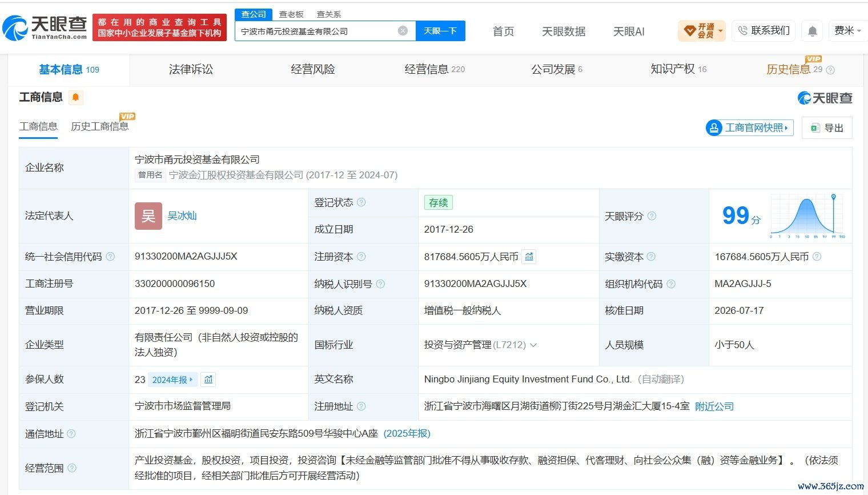The height and width of the screenshot is (495, 868).
Task: Show help for 注册资本 label
Action: click(361, 257)
